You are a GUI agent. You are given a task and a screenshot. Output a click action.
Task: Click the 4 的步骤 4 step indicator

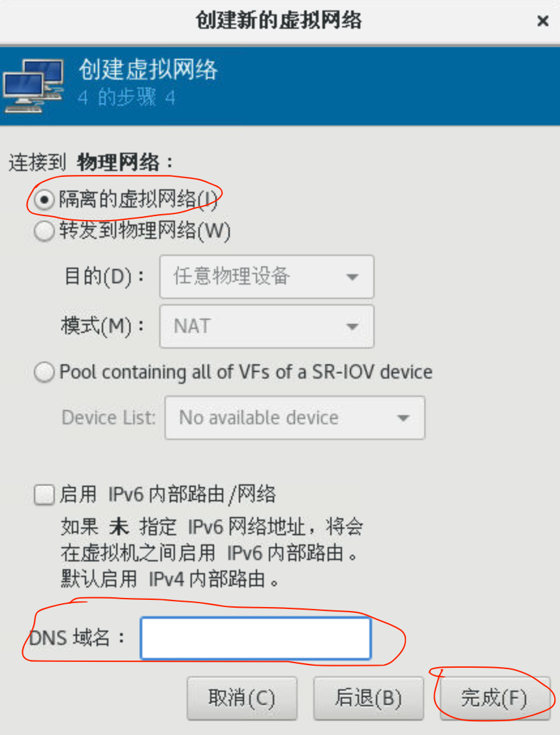pos(127,98)
